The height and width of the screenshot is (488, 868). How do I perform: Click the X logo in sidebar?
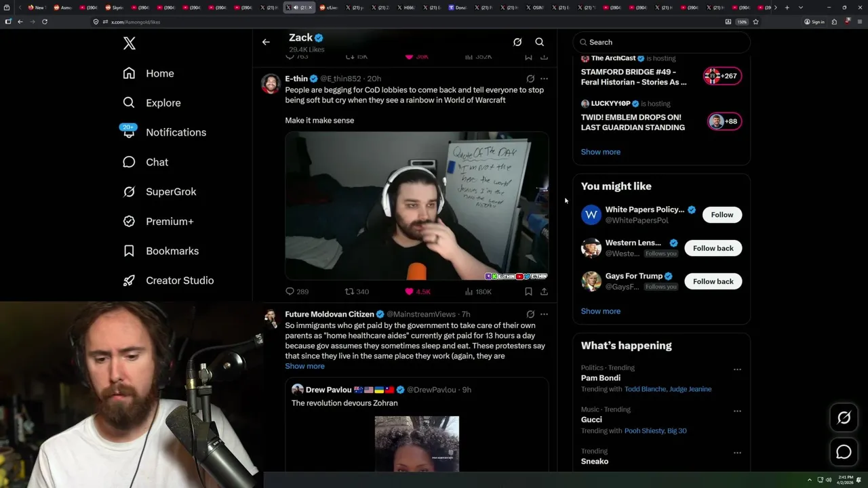tap(130, 44)
